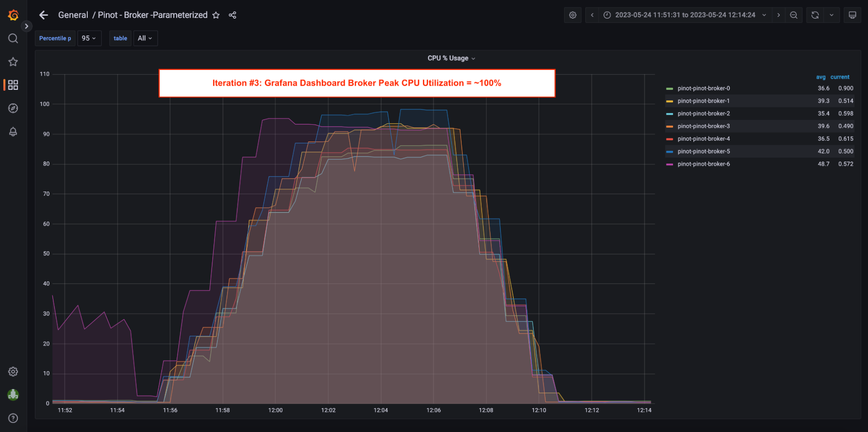868x432 pixels.
Task: Click the yellow swatch for broker-1
Action: tap(670, 101)
